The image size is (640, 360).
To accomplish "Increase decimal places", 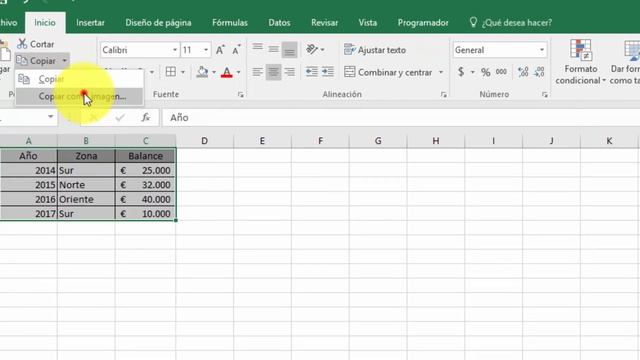I will point(523,72).
